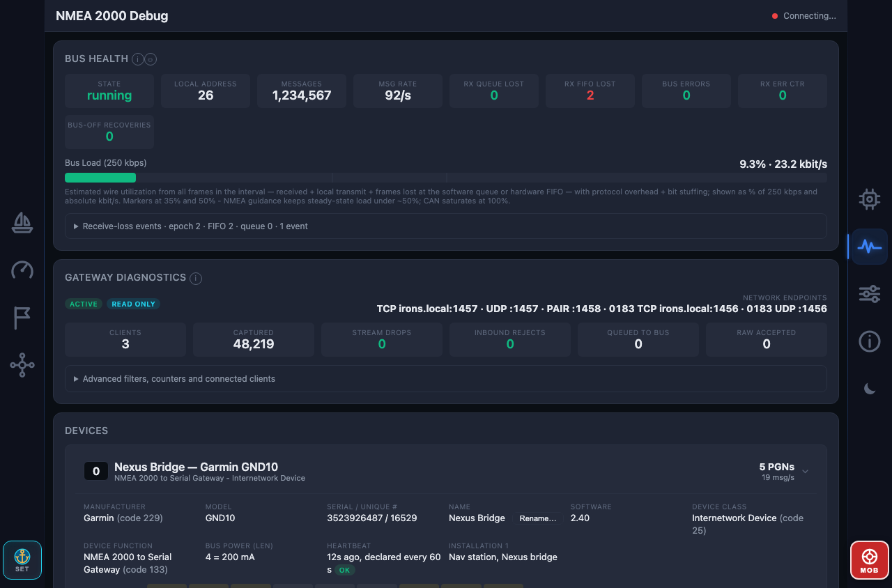Open the race flag view

pos(22,318)
